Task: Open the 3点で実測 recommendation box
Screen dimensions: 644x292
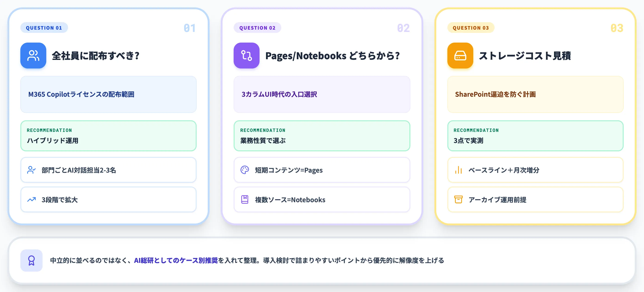Action: pos(535,136)
